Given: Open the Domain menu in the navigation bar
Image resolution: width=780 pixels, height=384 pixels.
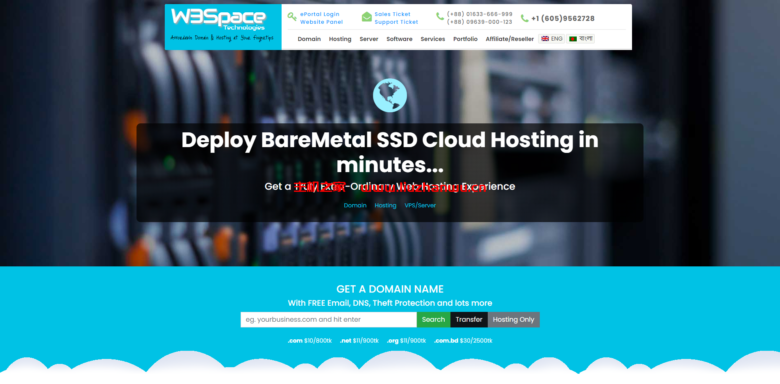Looking at the screenshot, I should coord(309,39).
